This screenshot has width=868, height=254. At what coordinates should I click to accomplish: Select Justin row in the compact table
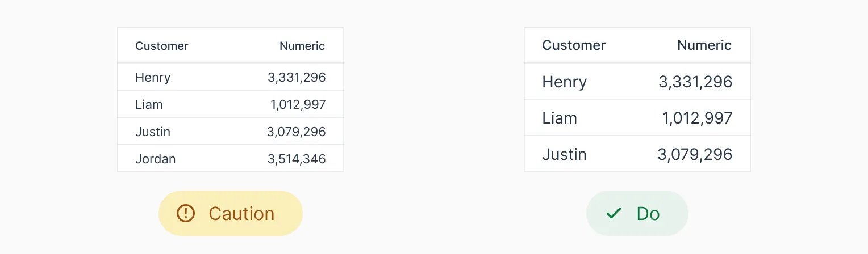(x=153, y=132)
